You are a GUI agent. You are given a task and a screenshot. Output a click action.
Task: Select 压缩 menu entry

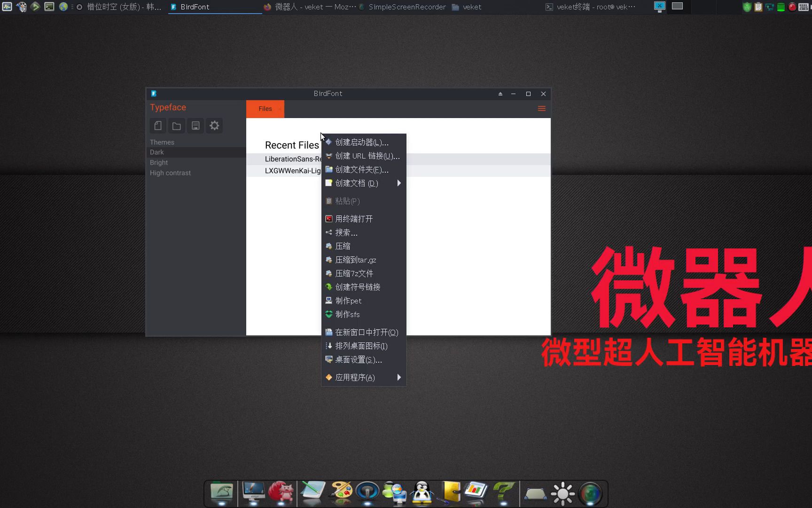[364, 246]
